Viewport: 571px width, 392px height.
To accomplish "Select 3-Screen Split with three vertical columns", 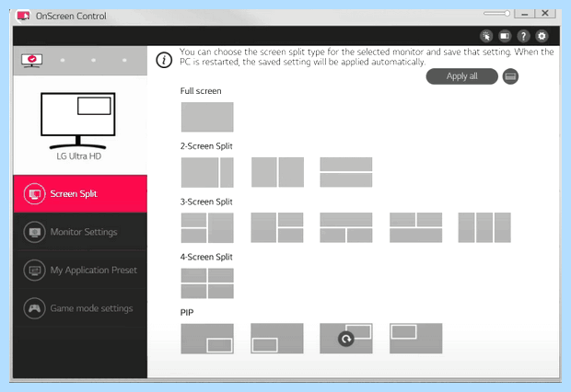I will point(484,228).
